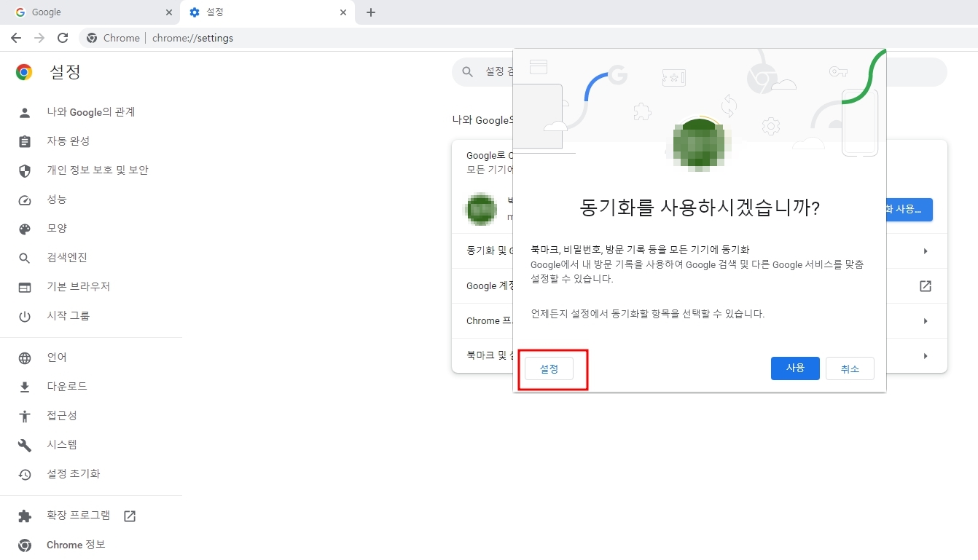Click the forward navigation arrow
The height and width of the screenshot is (560, 978).
click(x=39, y=38)
